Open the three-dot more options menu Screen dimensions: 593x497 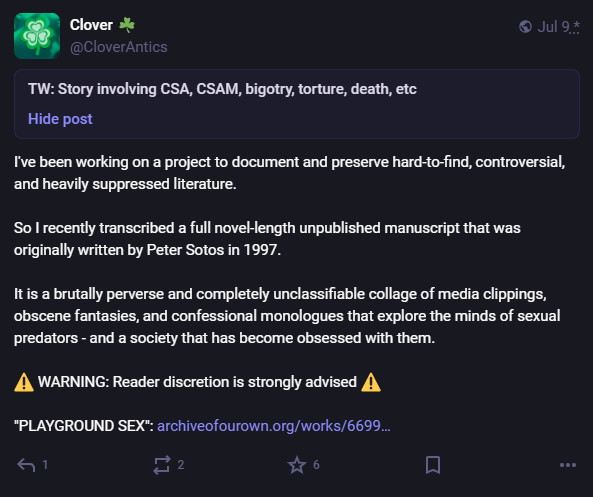click(x=568, y=465)
